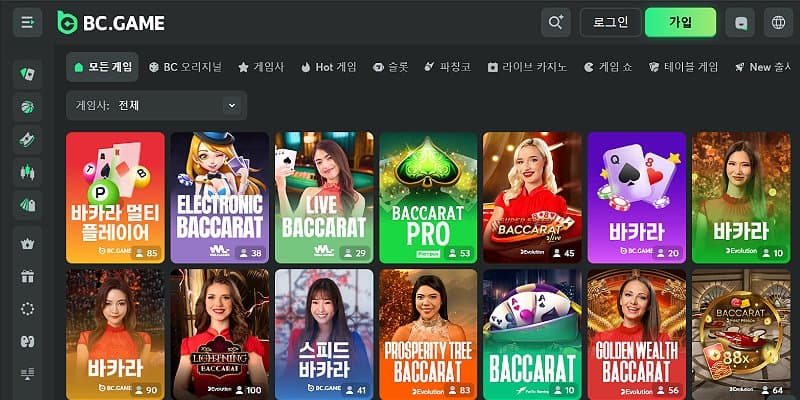
Task: Go to the 라이브 카지노 tab
Action: click(x=527, y=67)
